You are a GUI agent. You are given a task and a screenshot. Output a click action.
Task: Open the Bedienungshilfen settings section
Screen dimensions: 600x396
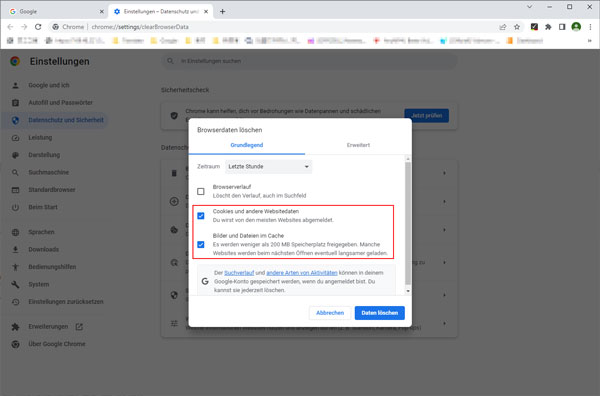pos(52,267)
